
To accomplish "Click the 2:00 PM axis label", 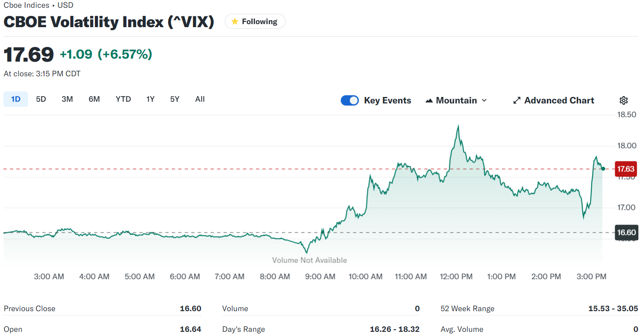I will (546, 277).
